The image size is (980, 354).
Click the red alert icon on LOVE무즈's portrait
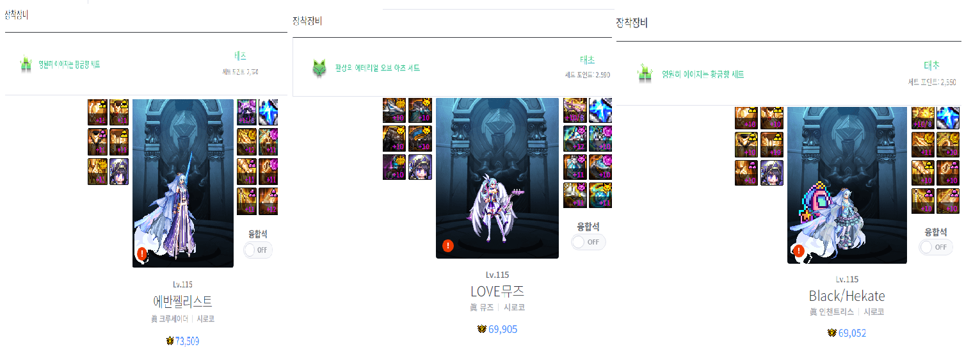pos(447,245)
